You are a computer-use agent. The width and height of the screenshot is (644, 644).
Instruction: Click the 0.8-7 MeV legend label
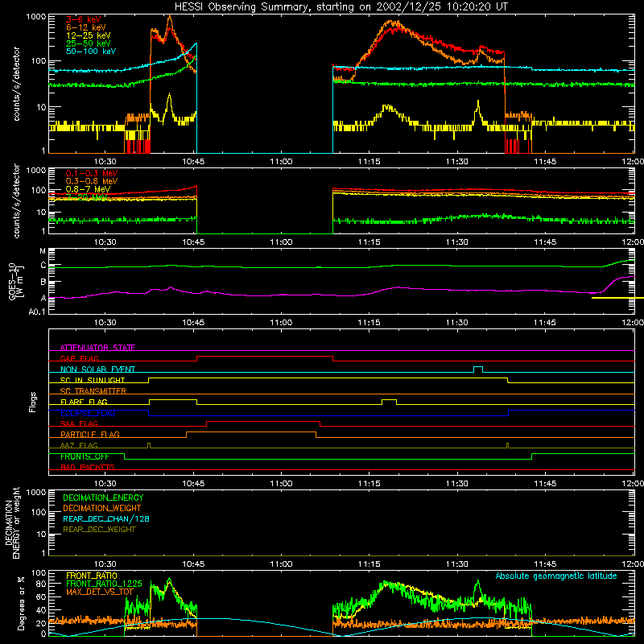coord(89,189)
